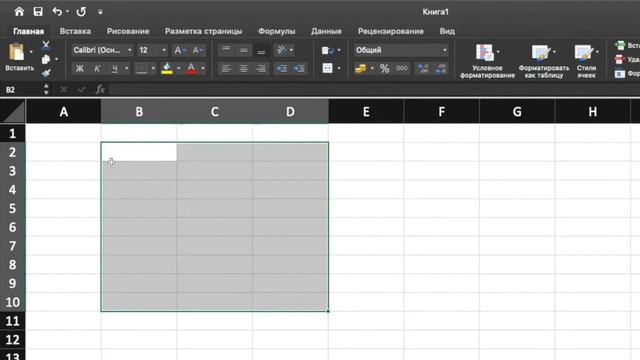This screenshot has height=360, width=640.
Task: Select row 11 header
Action: click(13, 321)
